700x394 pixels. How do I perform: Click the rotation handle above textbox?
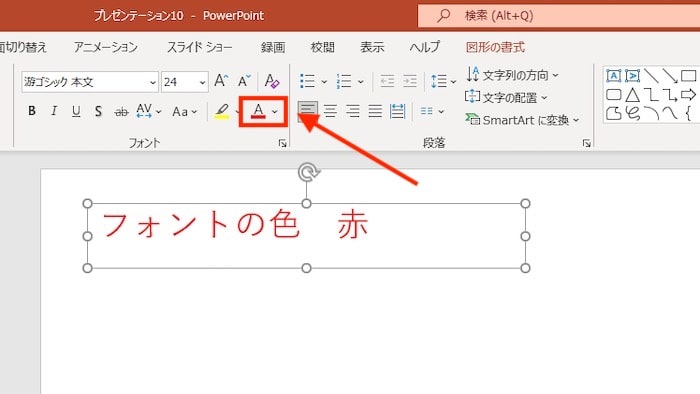(308, 172)
